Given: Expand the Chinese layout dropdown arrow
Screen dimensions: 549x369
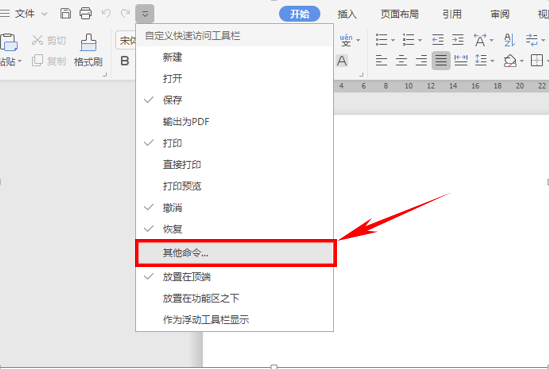Looking at the screenshot, I should pos(492,41).
